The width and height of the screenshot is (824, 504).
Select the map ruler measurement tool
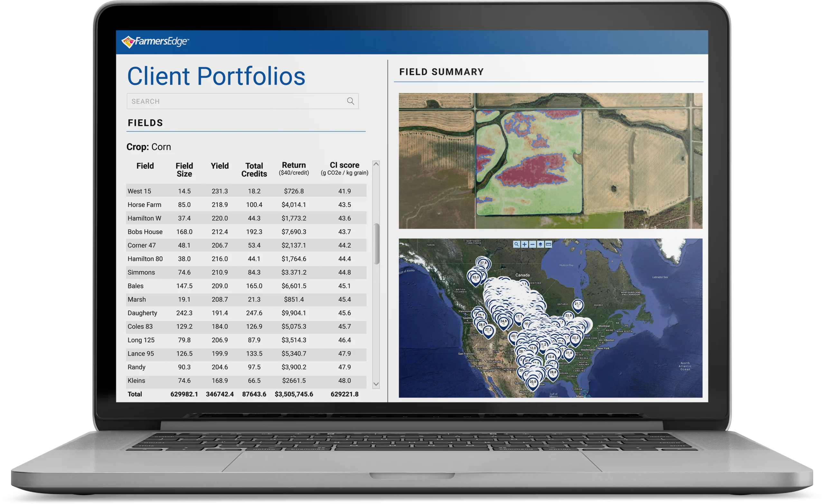tap(548, 244)
